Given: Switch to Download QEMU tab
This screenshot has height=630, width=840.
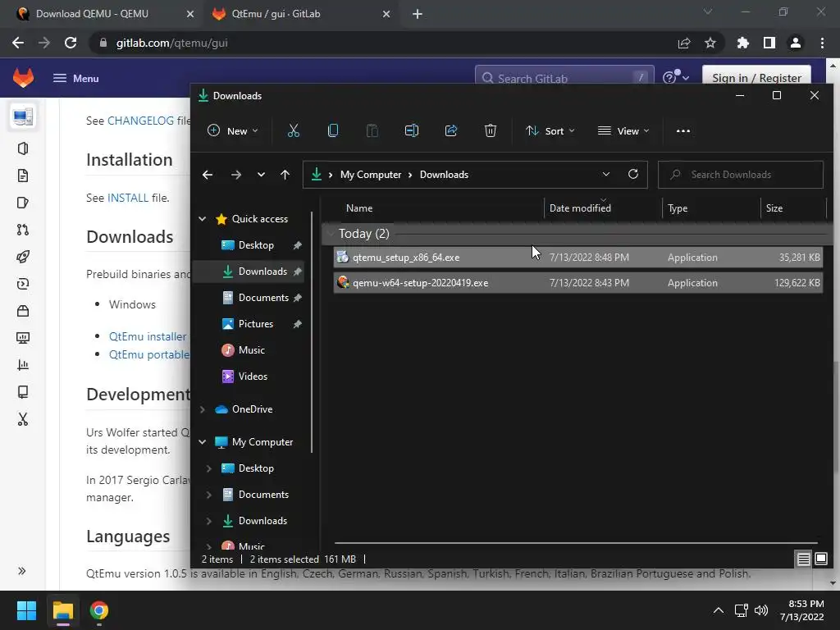Looking at the screenshot, I should tap(102, 14).
